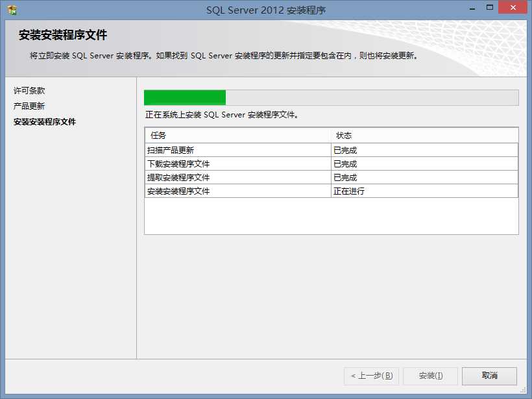Select the 产品更新 step in sidebar
532x399 pixels.
[29, 106]
